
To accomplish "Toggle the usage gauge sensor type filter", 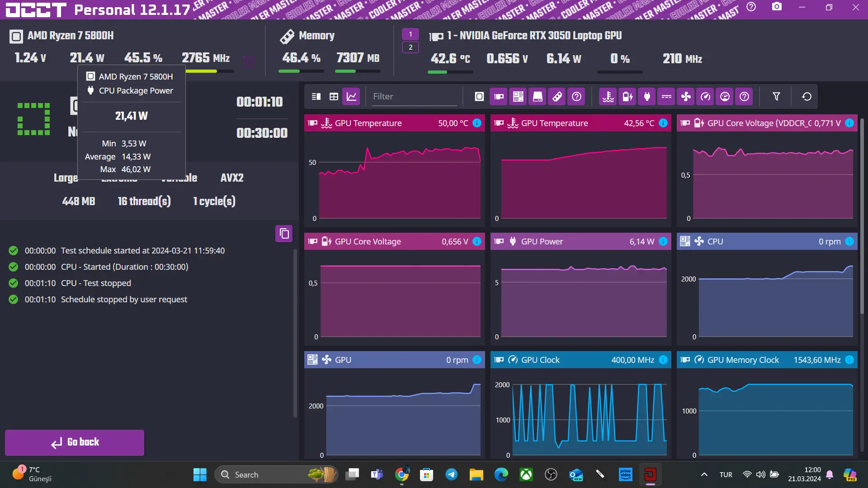I will 725,97.
